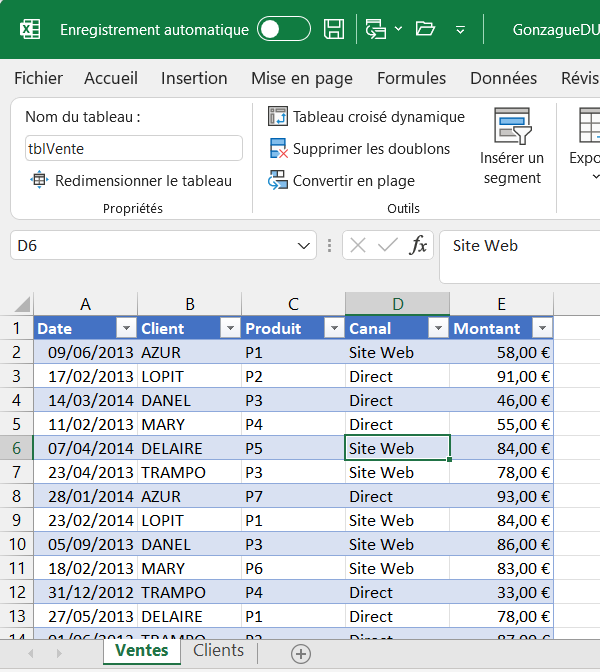Image resolution: width=600 pixels, height=672 pixels.
Task: Select column D header
Action: pos(397,304)
